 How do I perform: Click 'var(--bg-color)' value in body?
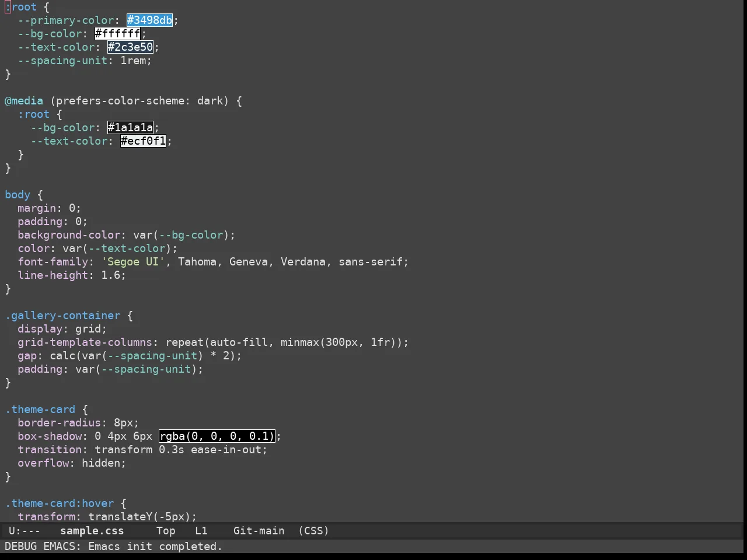click(181, 235)
